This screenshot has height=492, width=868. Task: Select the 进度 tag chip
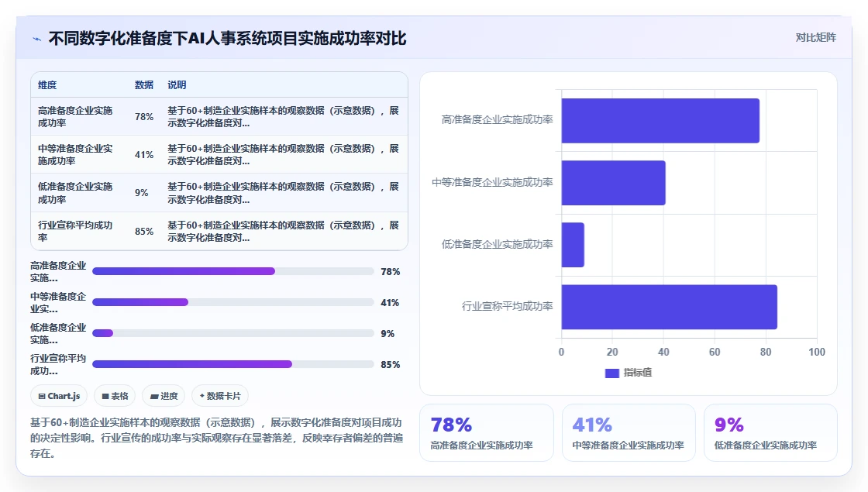164,396
